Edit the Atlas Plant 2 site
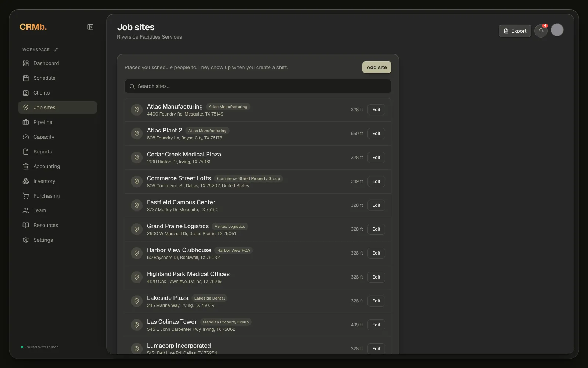Viewport: 588px width, 368px height. point(376,134)
